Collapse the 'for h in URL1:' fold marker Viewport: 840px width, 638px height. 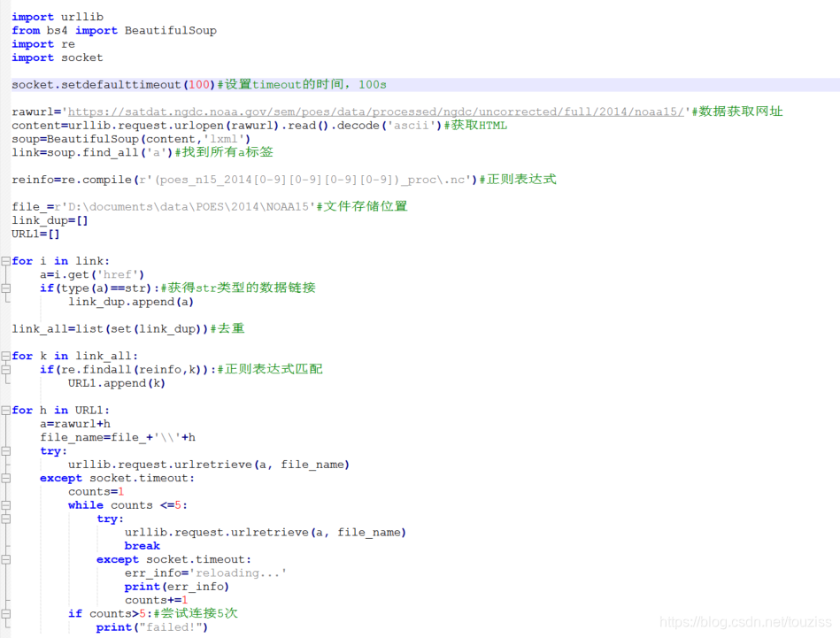click(x=5, y=410)
